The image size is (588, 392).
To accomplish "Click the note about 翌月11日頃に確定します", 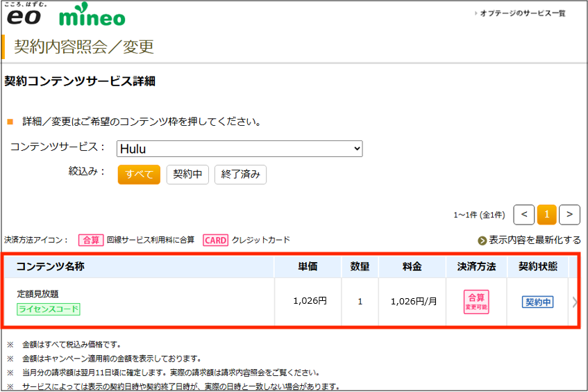I will (171, 373).
